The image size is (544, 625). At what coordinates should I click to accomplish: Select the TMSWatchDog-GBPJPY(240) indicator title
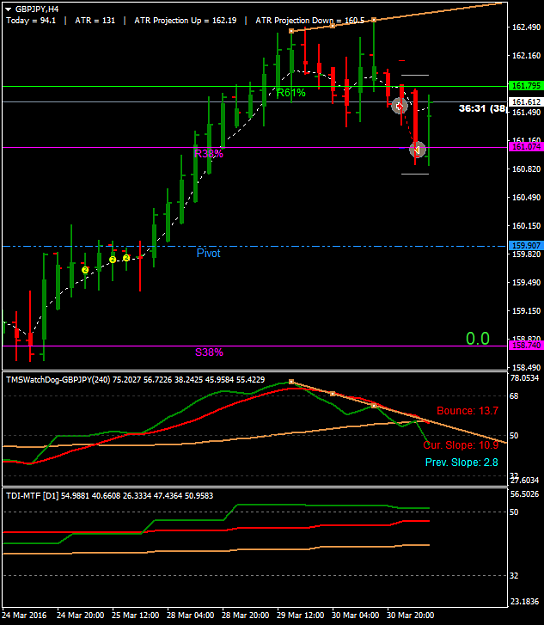[x=58, y=380]
